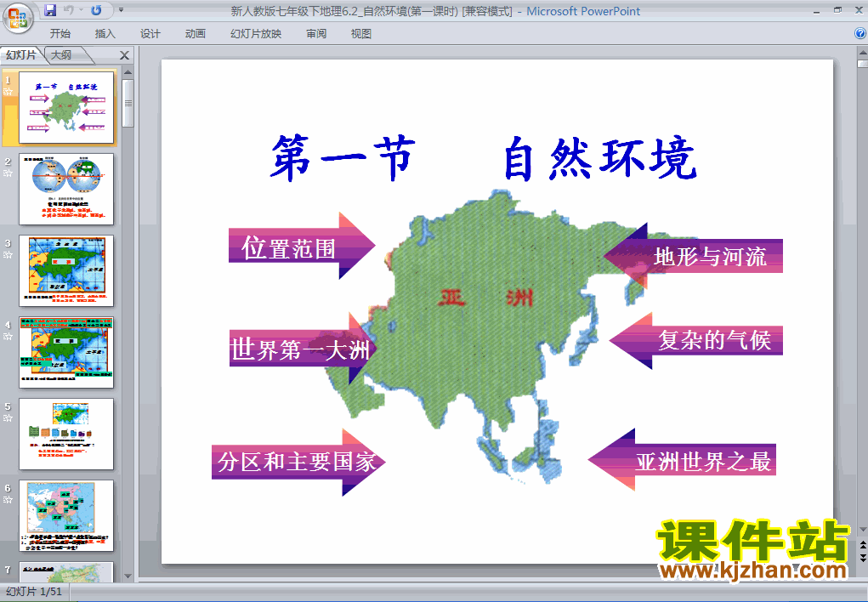Click the 位置范围 arrow shape
This screenshot has height=602, width=868.
click(302, 246)
